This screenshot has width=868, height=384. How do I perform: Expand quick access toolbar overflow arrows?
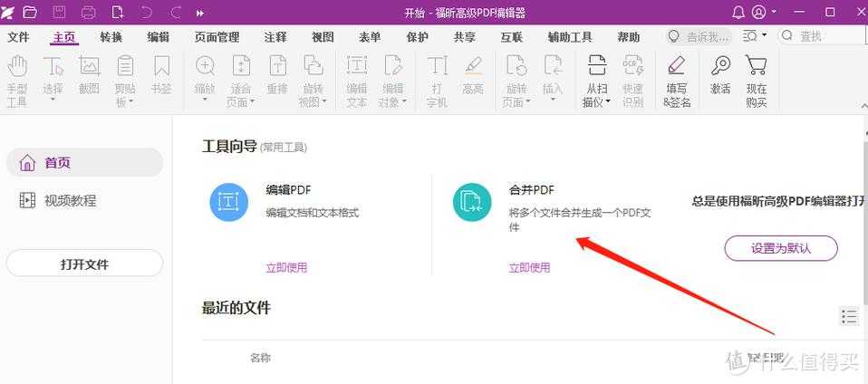pos(200,13)
